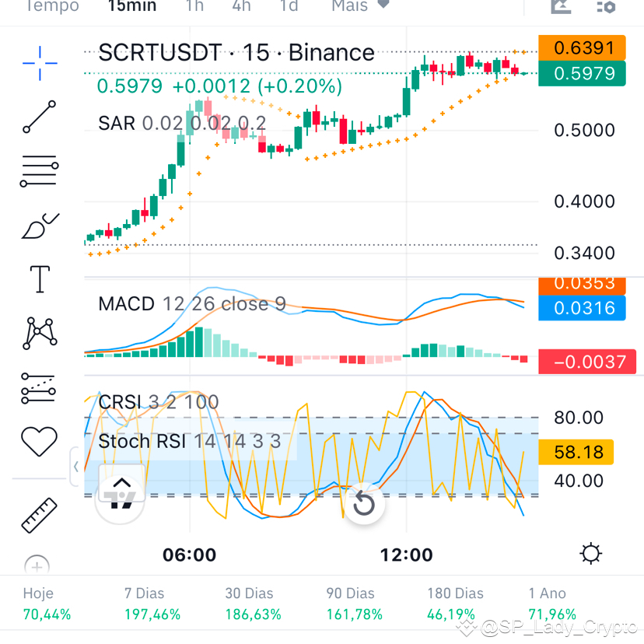Screen dimensions: 644x644
Task: Tap the refresh button on the chart
Action: pos(364,504)
